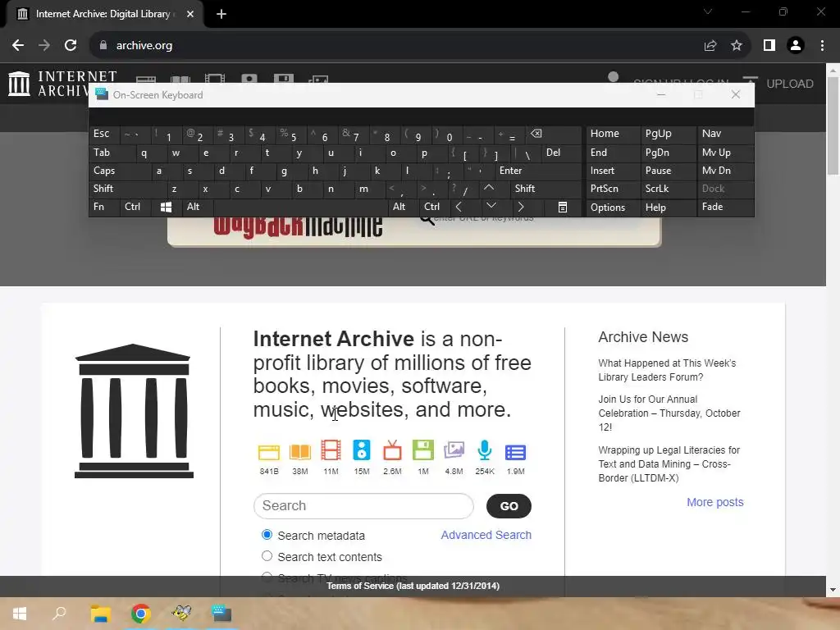Toggle the left Shift key on keyboard
The height and width of the screenshot is (630, 840).
pyautogui.click(x=127, y=189)
